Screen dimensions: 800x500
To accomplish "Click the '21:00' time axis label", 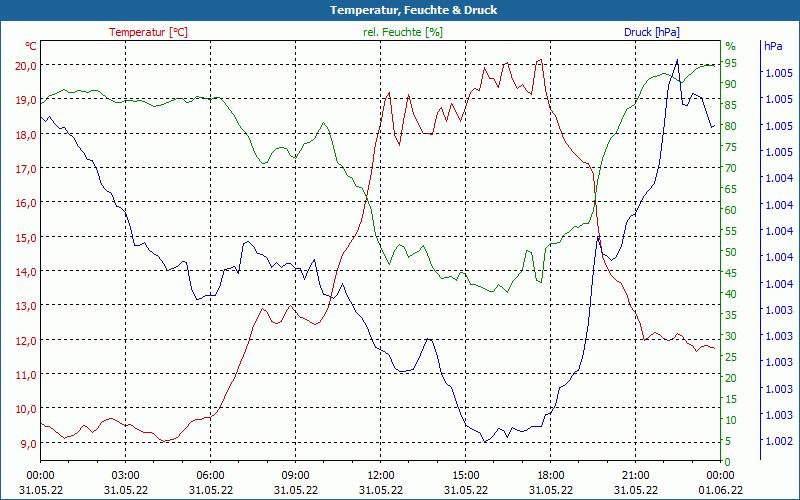I will pyautogui.click(x=636, y=476).
